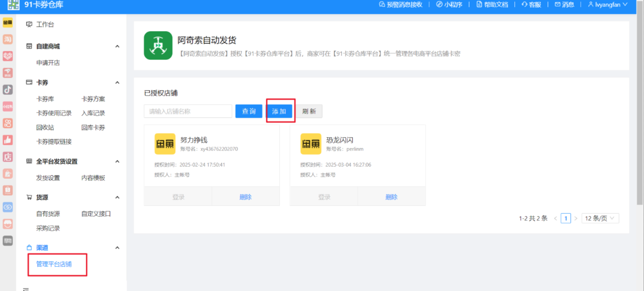Open the thumbs-up platform icon in sidebar

pyautogui.click(x=8, y=140)
